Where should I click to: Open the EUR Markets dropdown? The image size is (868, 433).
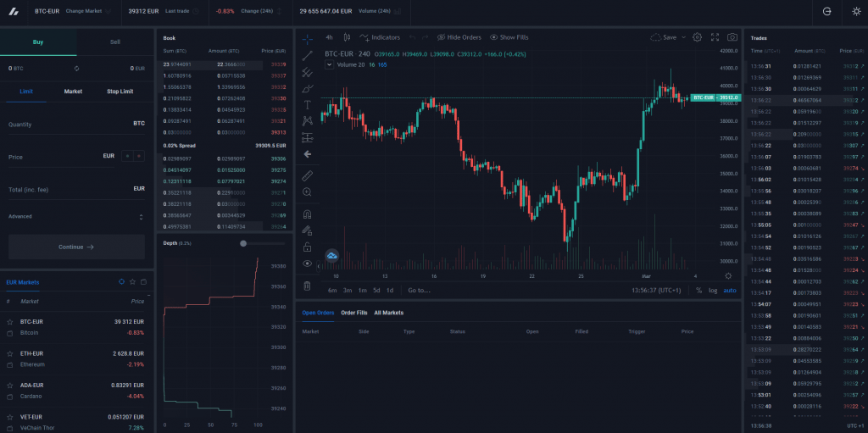tap(23, 282)
